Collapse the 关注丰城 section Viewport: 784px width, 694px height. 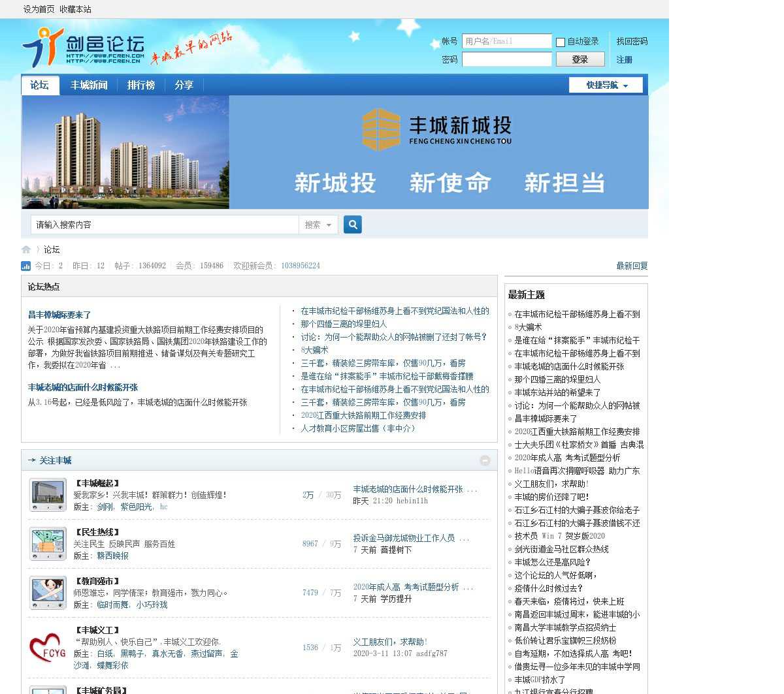(x=485, y=460)
